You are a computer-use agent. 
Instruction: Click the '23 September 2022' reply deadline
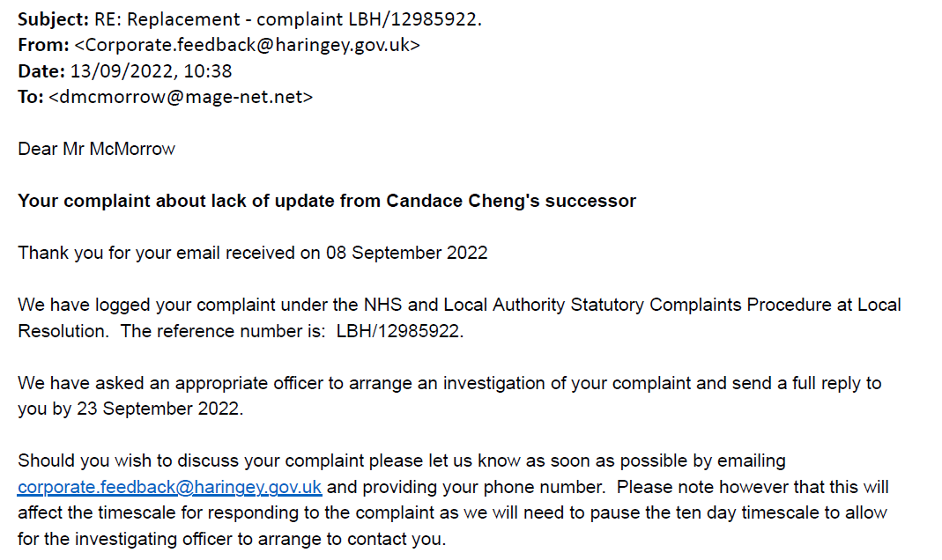click(x=158, y=409)
